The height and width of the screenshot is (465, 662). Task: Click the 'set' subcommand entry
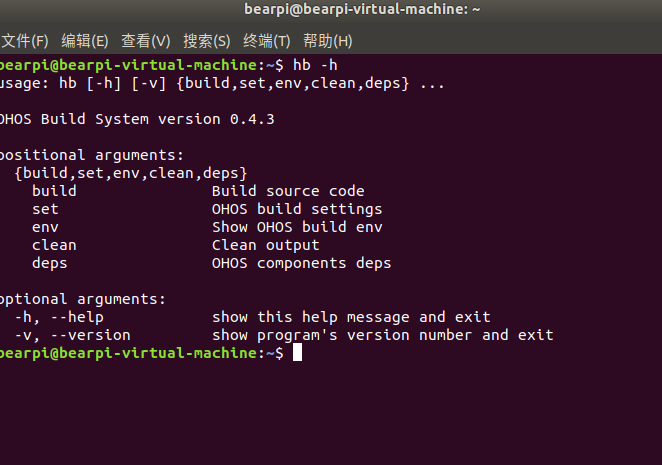click(x=45, y=209)
